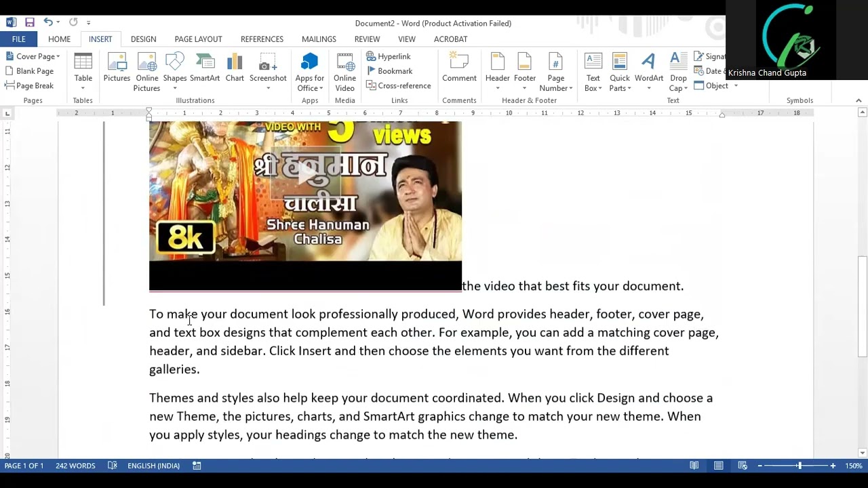Insert an Online Video

click(344, 72)
